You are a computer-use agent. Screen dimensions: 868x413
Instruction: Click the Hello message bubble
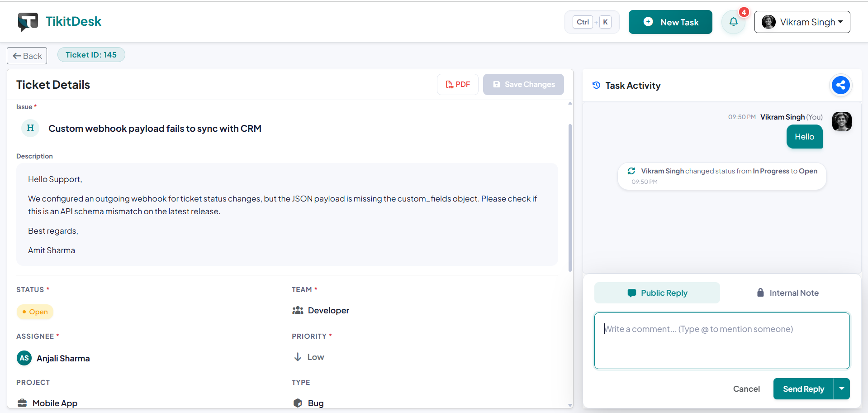[804, 136]
